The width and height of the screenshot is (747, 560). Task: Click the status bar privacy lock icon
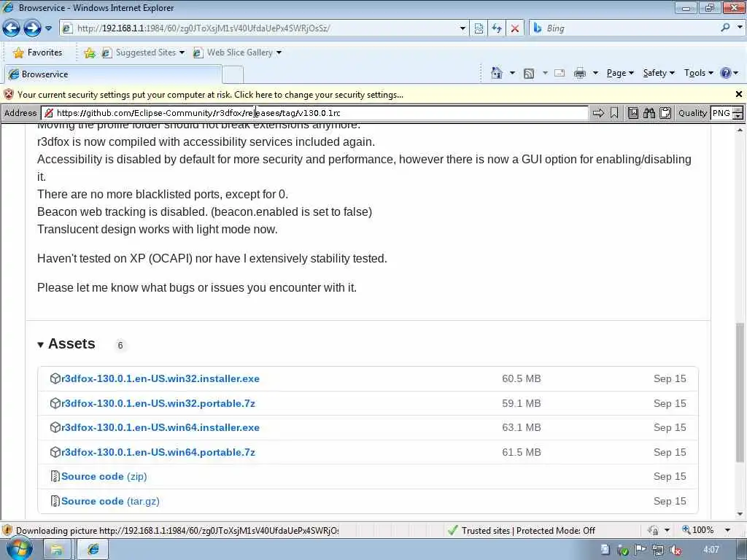point(653,531)
